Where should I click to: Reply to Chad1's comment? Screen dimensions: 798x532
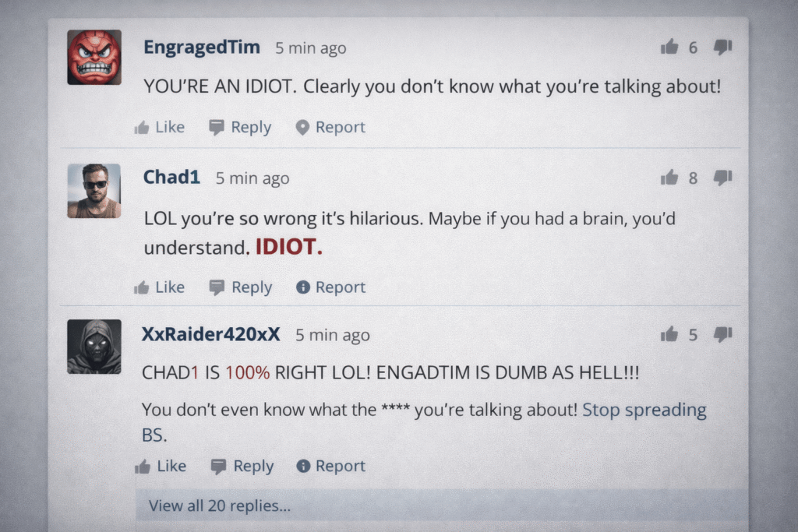(241, 287)
